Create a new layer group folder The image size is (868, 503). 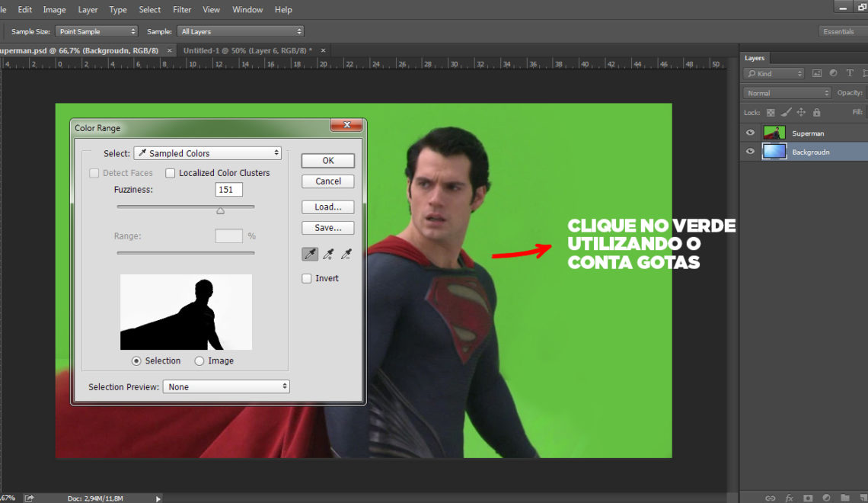[x=844, y=498]
